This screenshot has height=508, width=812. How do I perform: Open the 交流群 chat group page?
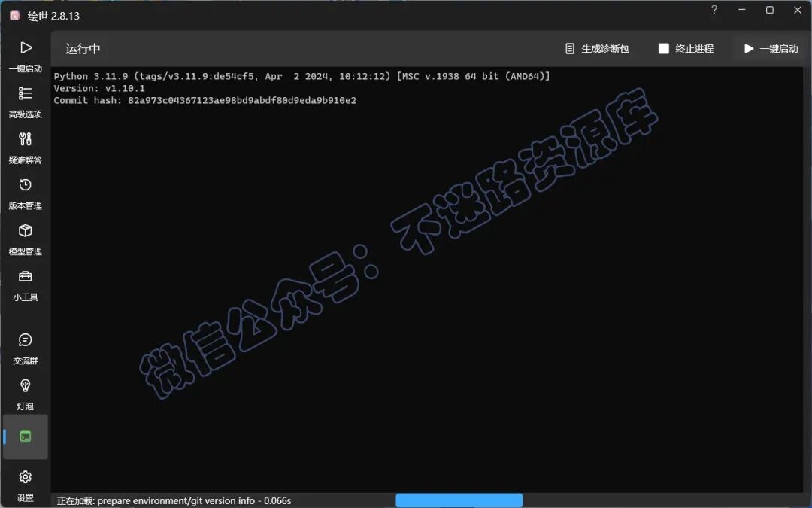(x=26, y=348)
